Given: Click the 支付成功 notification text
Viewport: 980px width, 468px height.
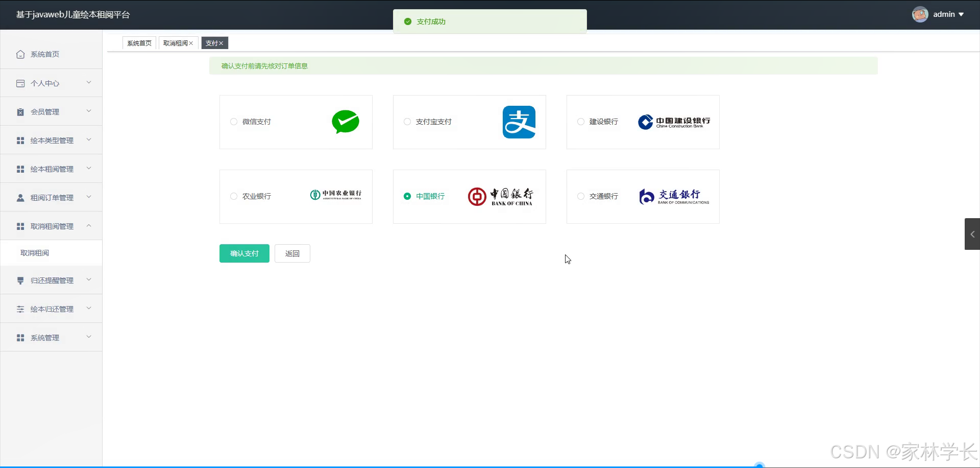Looking at the screenshot, I should 431,21.
